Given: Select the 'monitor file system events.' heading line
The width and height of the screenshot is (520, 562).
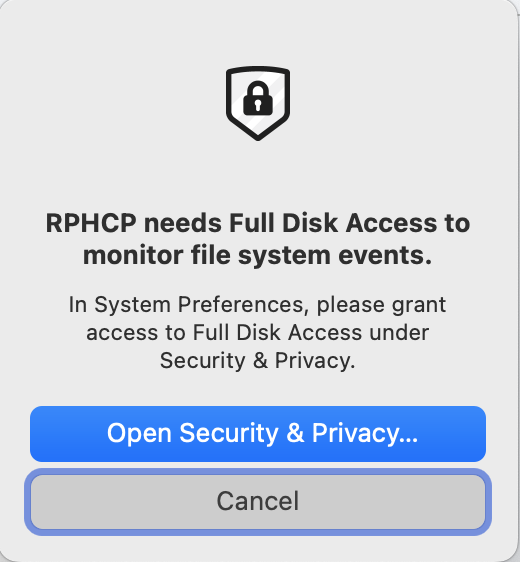Looking at the screenshot, I should pos(257,255).
